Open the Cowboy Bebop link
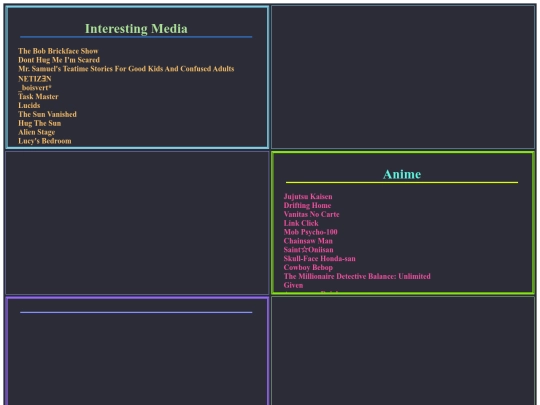The width and height of the screenshot is (540, 405). coord(308,268)
